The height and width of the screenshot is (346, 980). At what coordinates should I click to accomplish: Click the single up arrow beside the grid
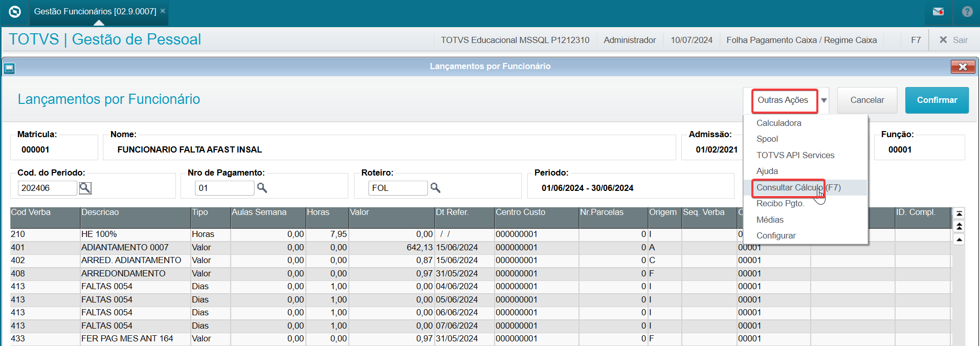pos(959,240)
